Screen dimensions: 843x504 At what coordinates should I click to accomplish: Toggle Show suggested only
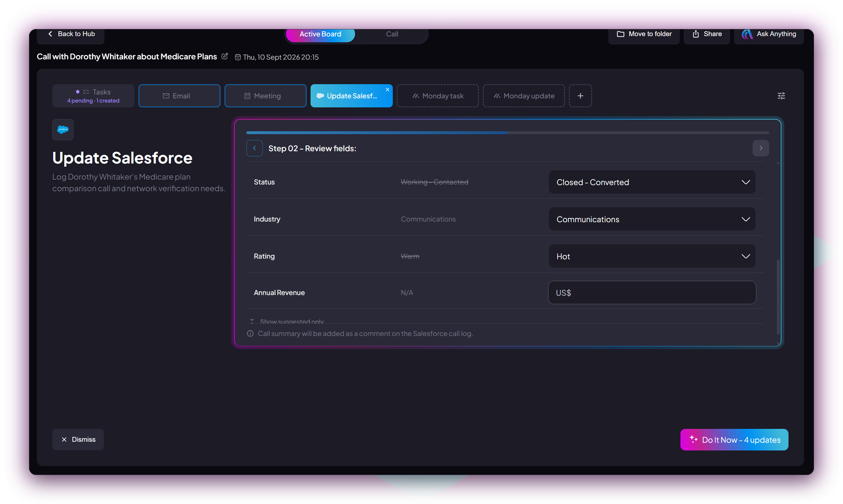287,321
